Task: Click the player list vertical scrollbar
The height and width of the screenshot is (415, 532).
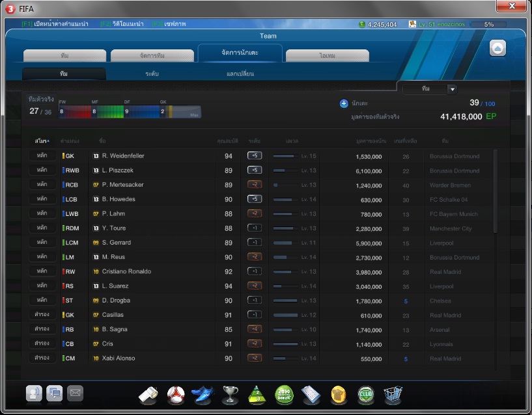Action: tap(495, 191)
